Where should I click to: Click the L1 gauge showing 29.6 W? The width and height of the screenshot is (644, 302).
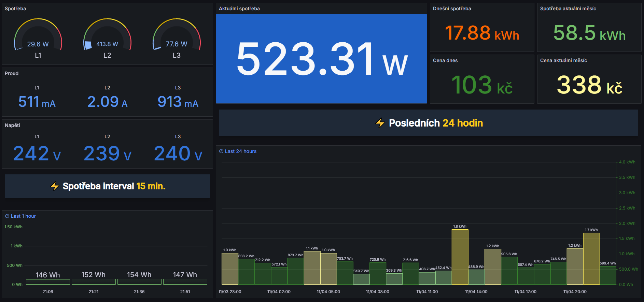[x=38, y=37]
